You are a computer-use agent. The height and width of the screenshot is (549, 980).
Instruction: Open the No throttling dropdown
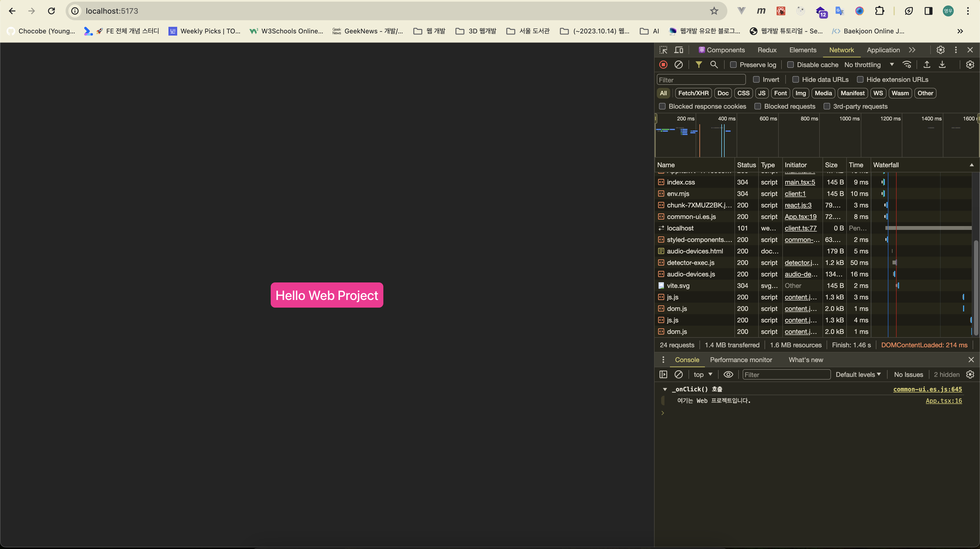coord(869,65)
